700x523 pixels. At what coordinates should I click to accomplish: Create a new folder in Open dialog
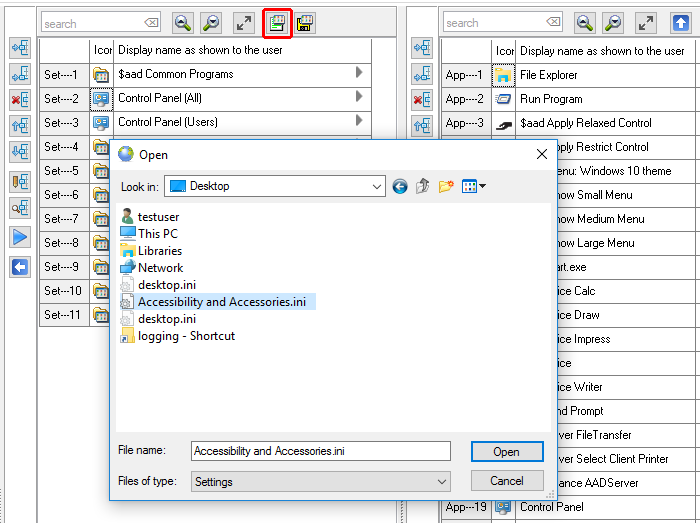(x=446, y=186)
